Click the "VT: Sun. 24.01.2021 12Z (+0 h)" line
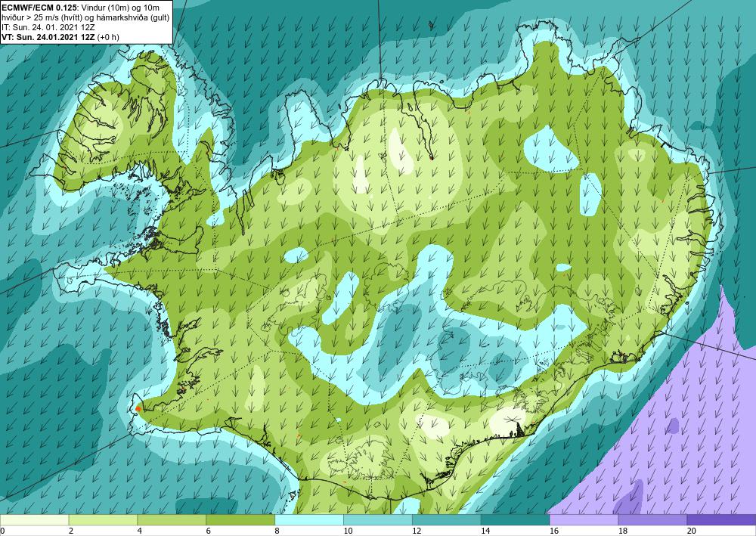Viewport: 756px width, 536px height. point(60,36)
